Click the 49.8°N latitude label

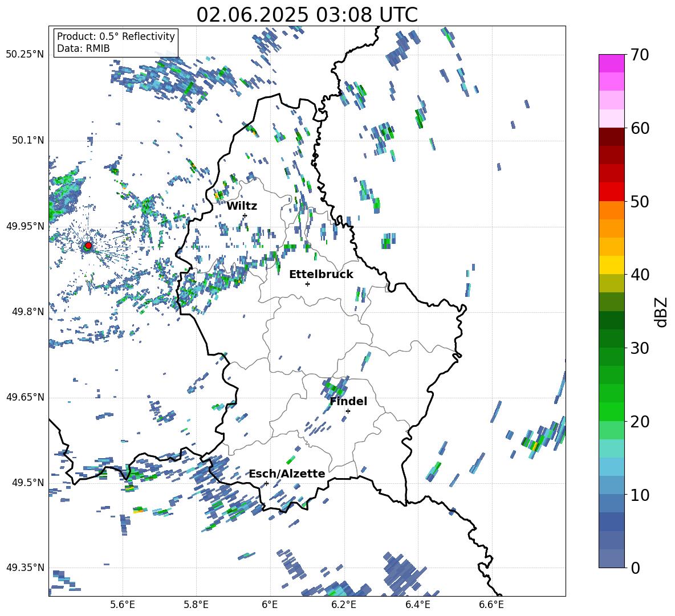[x=27, y=311]
